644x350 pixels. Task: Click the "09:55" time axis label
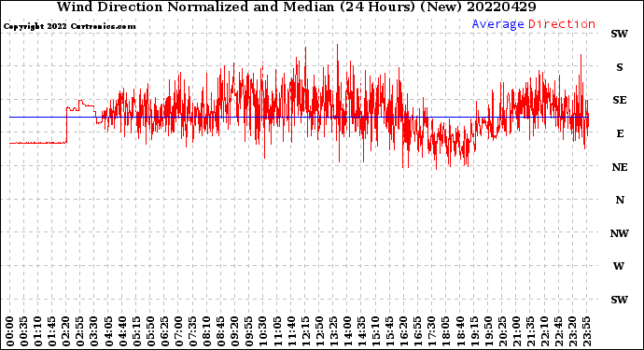coord(249,331)
